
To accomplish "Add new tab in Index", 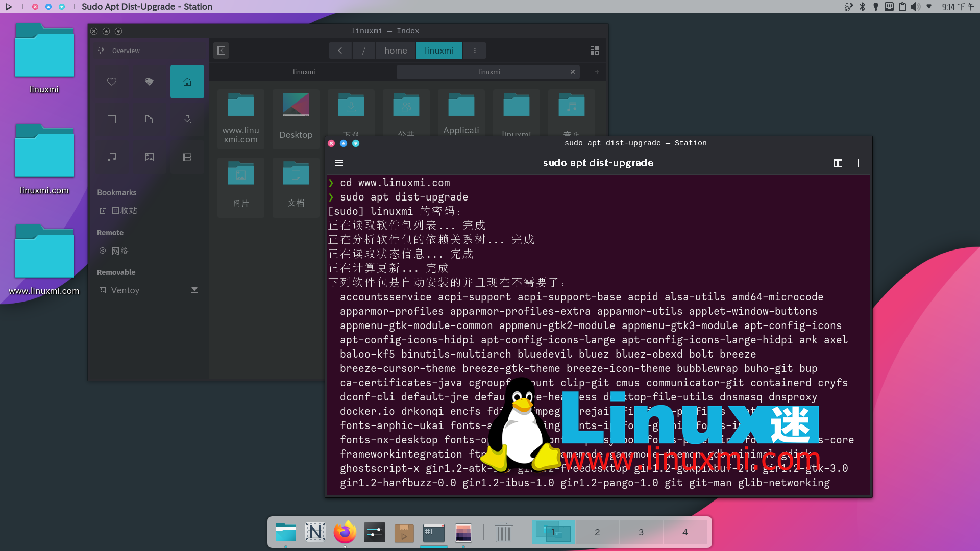I will click(597, 72).
